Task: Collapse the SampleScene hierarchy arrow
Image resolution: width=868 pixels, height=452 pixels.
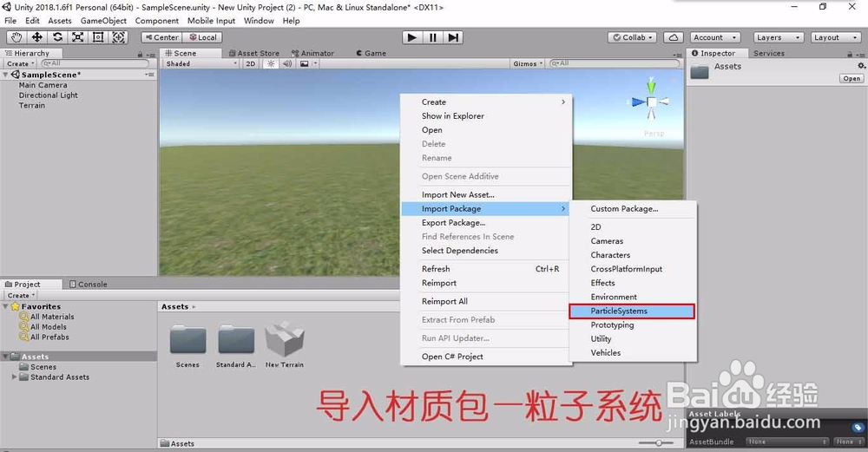Action: tap(5, 74)
